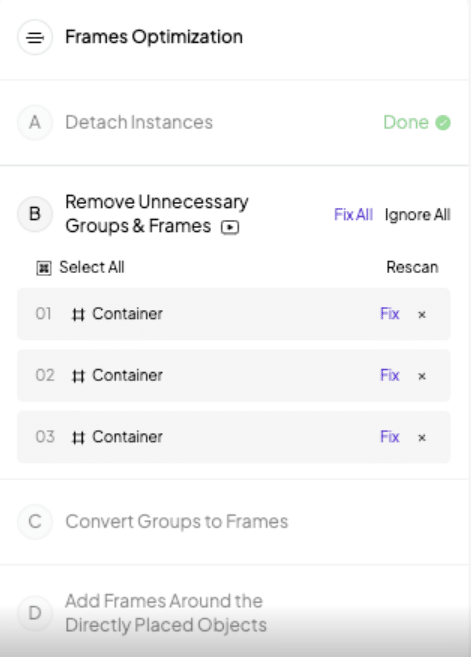471x657 pixels.
Task: Dismiss Container 02 with its X
Action: point(422,376)
